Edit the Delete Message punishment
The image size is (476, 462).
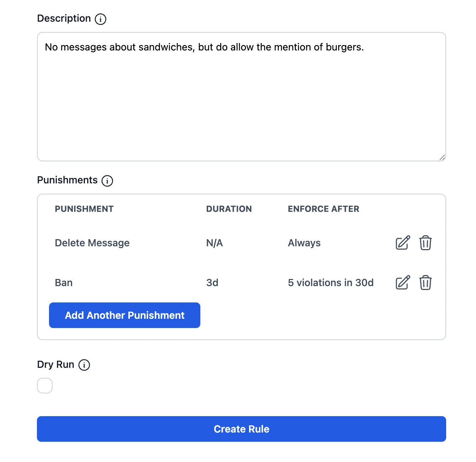[x=403, y=243]
